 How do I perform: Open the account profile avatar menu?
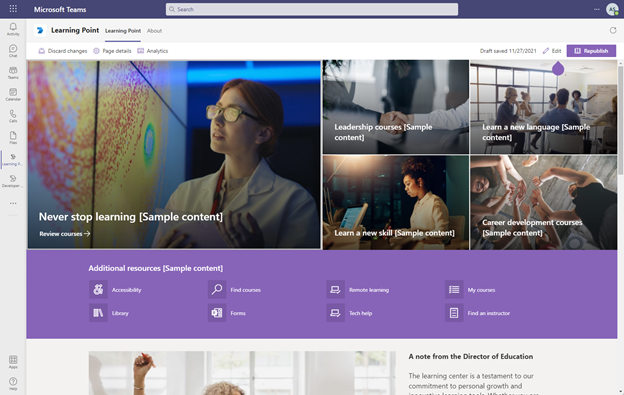(x=612, y=9)
